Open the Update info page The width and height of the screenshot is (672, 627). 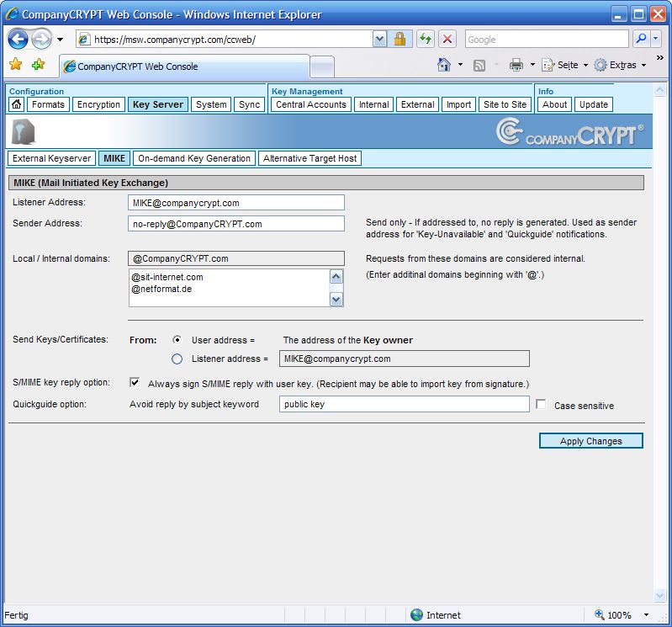coord(594,104)
